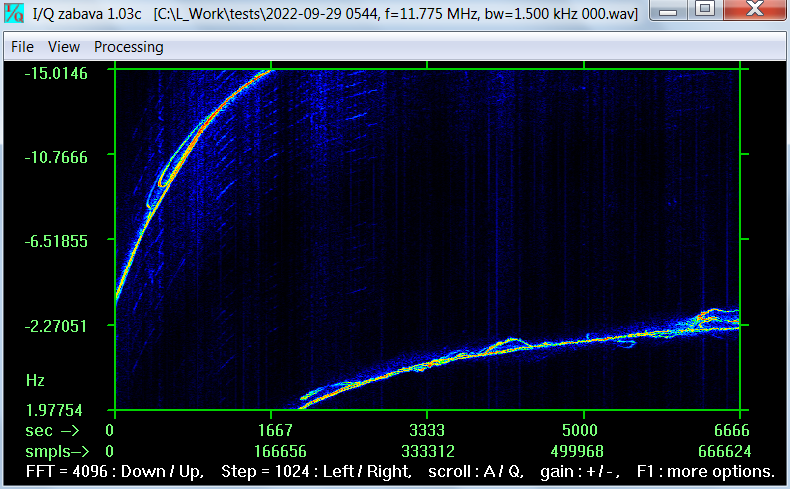Viewport: 790px width, 489px height.
Task: Click the 333312 samples label
Action: (428, 451)
